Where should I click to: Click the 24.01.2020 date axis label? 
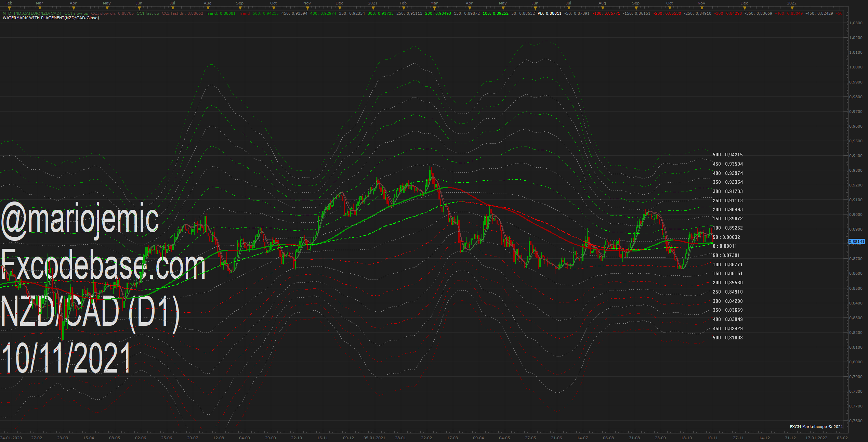[11, 438]
